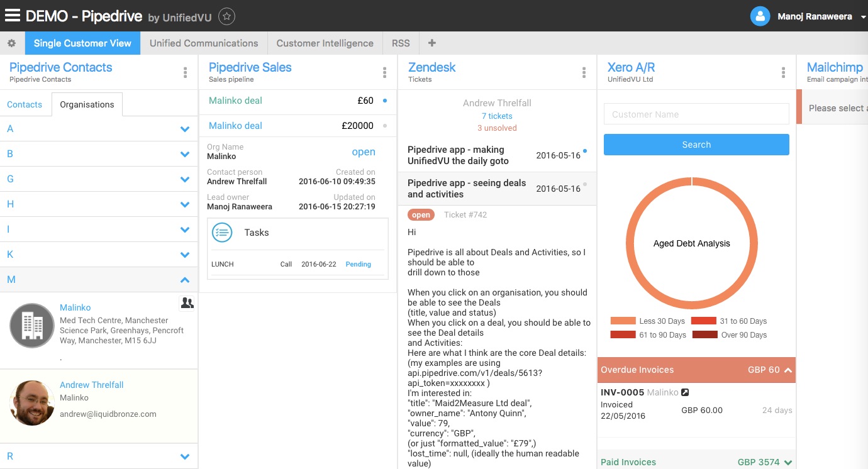The image size is (868, 469).
Task: Click the Ticket #742 label
Action: 465,215
